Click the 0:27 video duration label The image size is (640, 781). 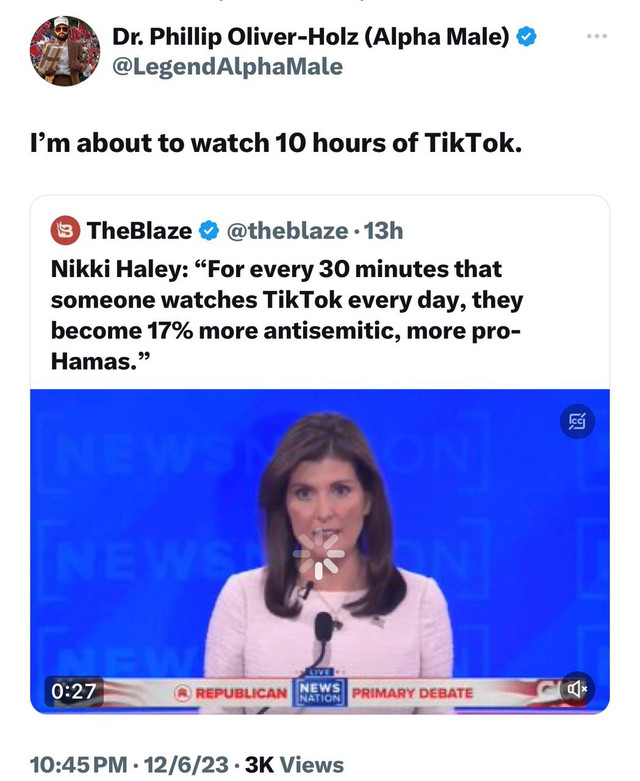pos(75,689)
